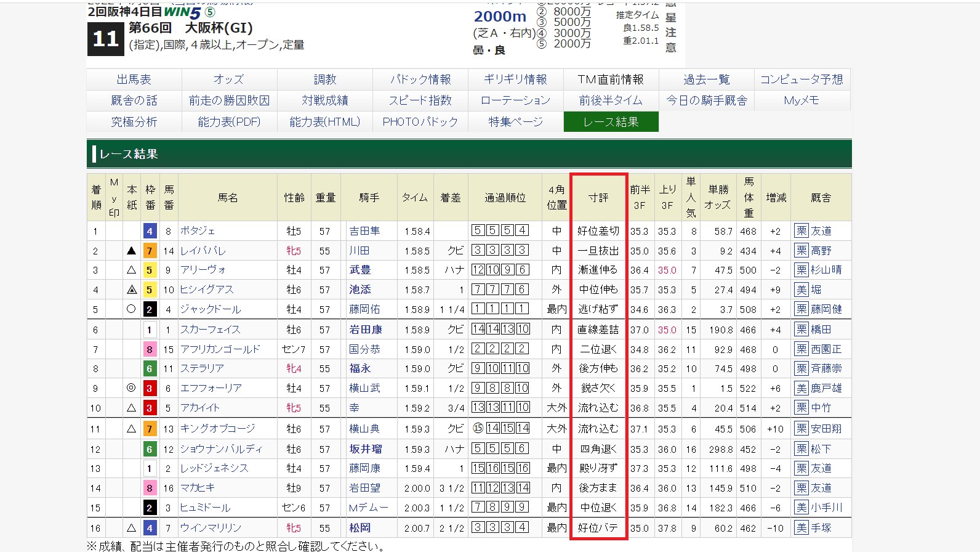The width and height of the screenshot is (980, 552).
Task: Open trainer 杉山晴 stable link
Action: click(x=827, y=270)
